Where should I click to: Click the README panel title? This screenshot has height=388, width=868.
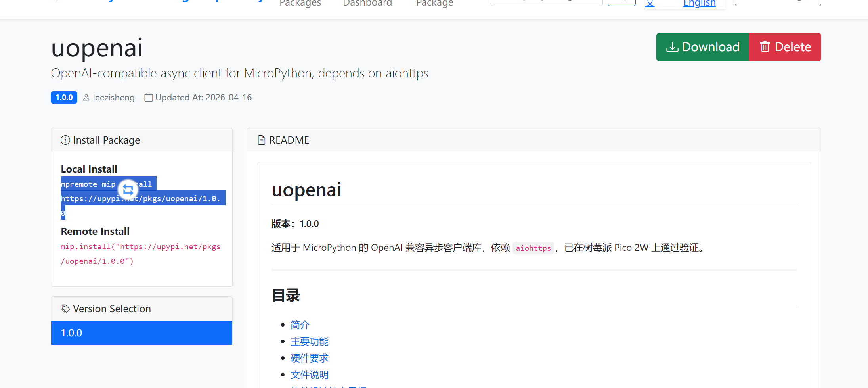point(289,140)
